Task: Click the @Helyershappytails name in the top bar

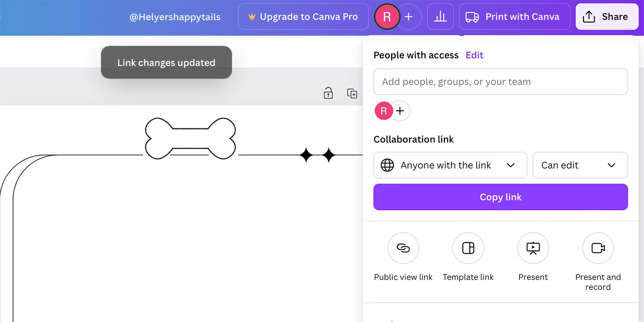Action: coord(175,17)
